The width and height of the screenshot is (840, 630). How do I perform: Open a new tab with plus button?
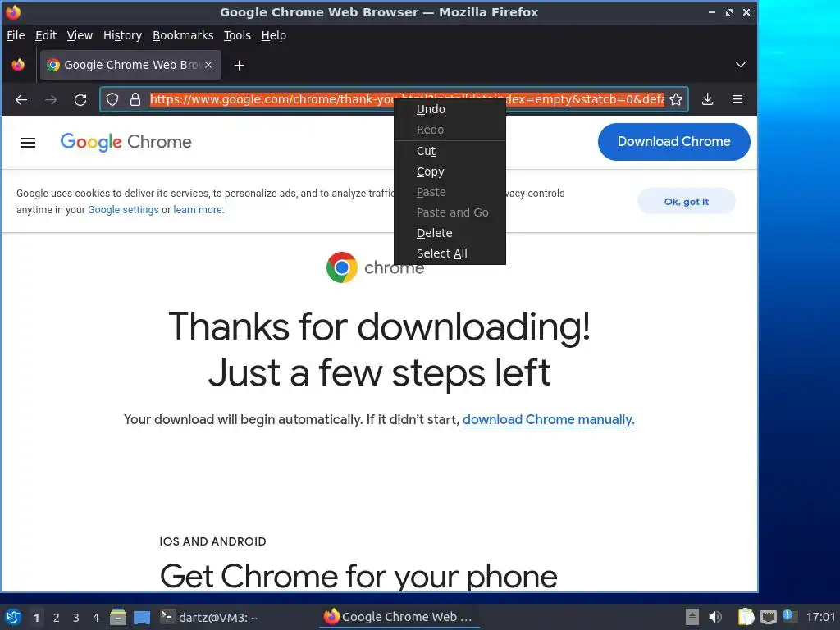pyautogui.click(x=240, y=66)
